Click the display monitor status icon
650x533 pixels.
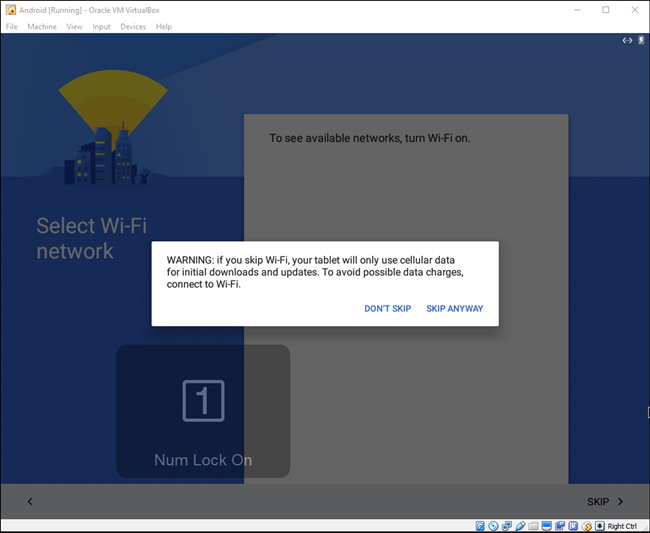[x=547, y=526]
